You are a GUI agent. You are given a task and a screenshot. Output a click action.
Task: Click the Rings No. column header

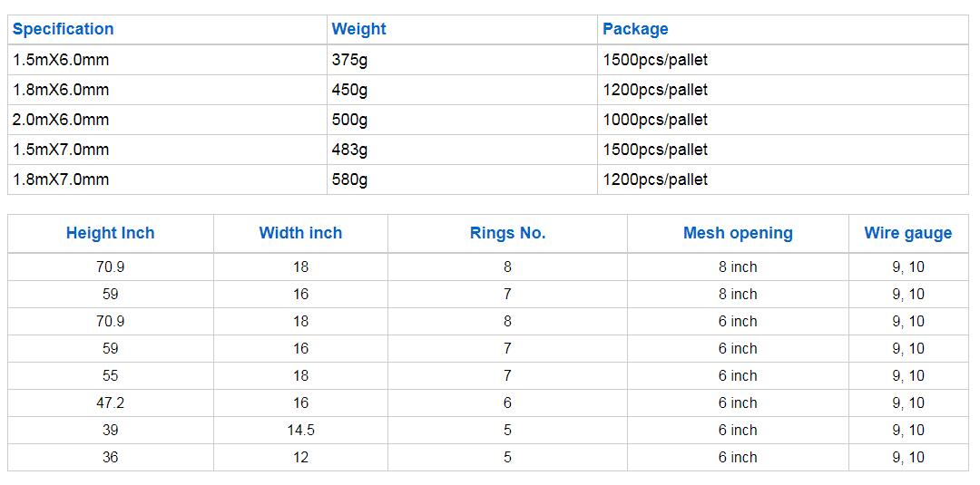(x=507, y=234)
